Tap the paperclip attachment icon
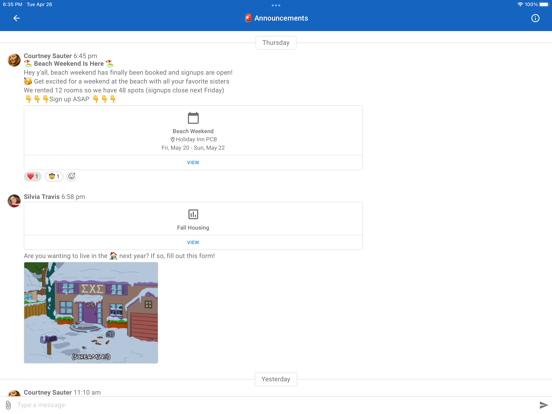Image resolution: width=552 pixels, height=414 pixels. coord(8,405)
